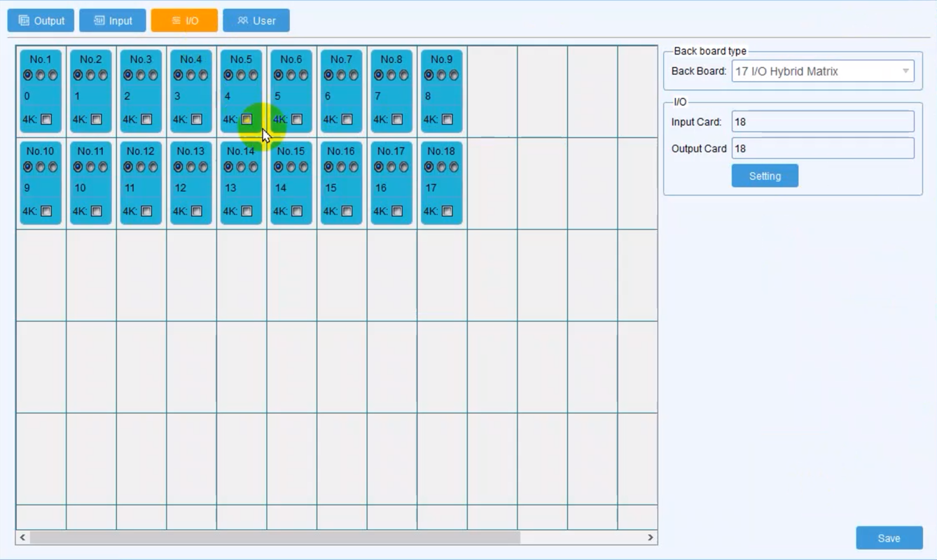Screen dimensions: 937x560
Task: Pick middle radio button on card No.1
Action: pyautogui.click(x=41, y=75)
